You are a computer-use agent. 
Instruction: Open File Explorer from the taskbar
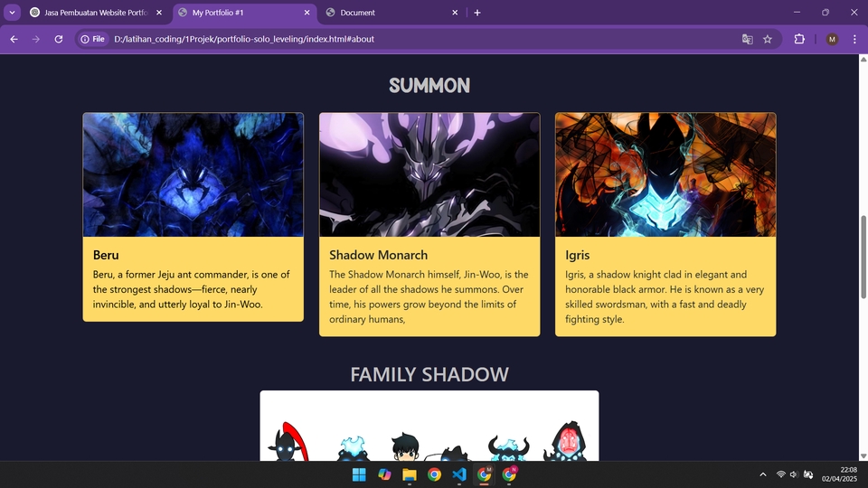tap(409, 474)
